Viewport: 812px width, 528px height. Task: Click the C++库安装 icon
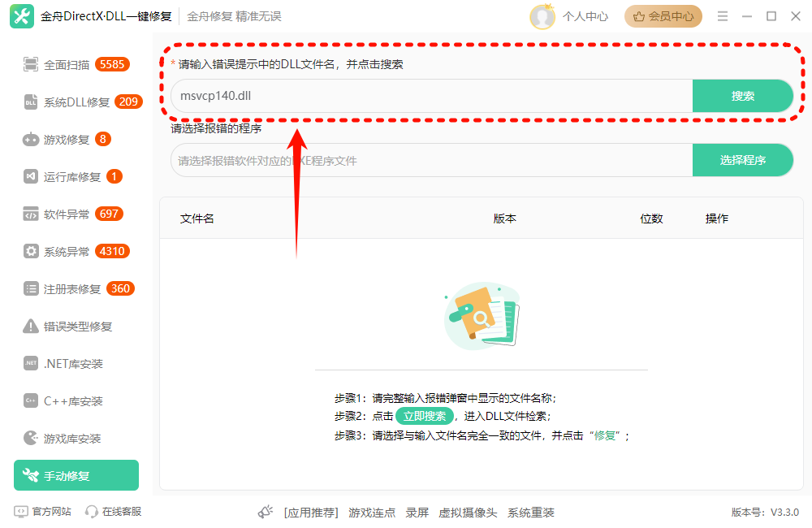(31, 400)
